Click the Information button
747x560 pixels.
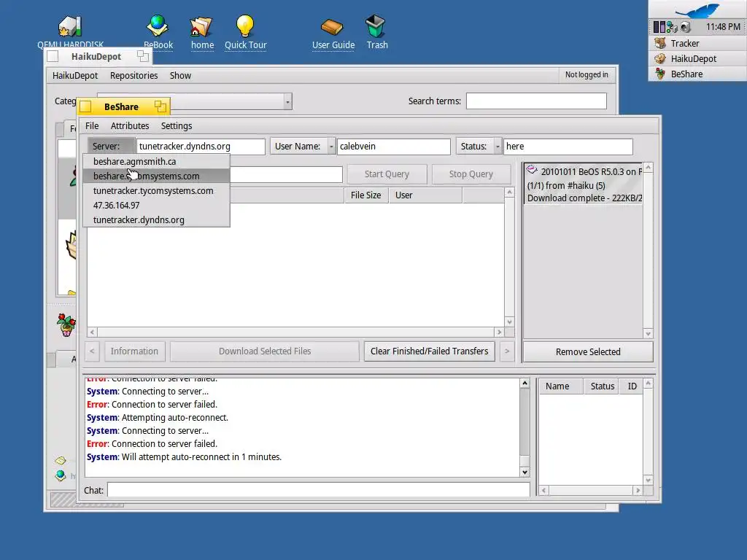[134, 351]
